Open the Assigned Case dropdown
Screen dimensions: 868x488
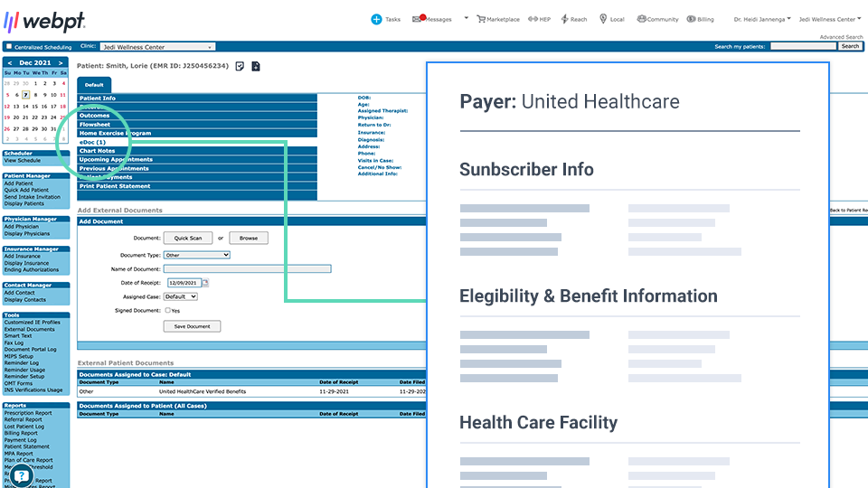(x=180, y=296)
